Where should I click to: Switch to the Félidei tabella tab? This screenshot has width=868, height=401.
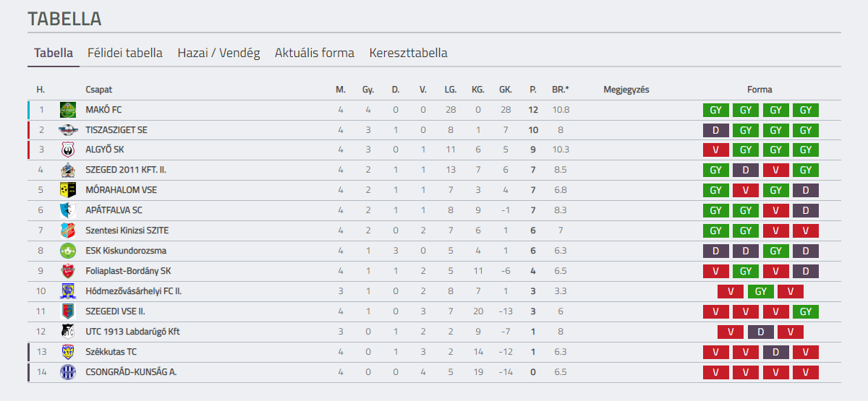125,53
